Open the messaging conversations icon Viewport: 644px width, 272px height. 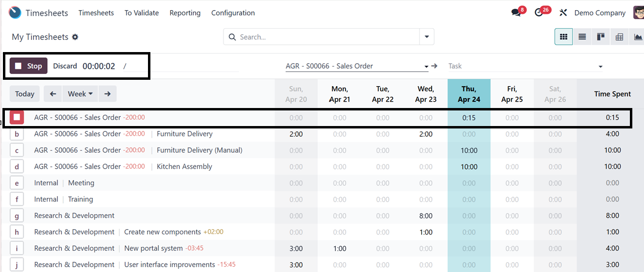click(x=516, y=13)
